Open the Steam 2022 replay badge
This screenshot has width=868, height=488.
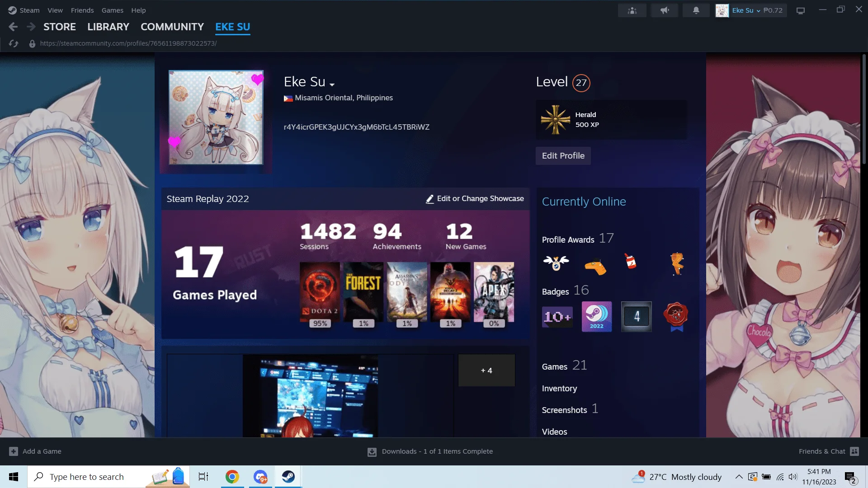tap(597, 317)
